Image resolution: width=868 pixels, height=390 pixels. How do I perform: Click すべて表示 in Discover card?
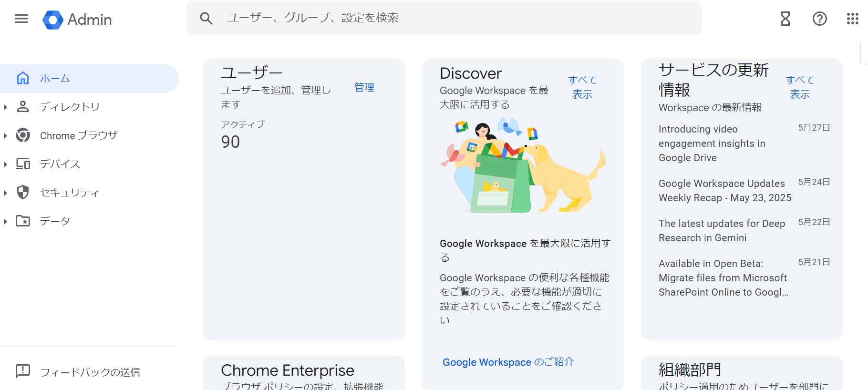(582, 87)
